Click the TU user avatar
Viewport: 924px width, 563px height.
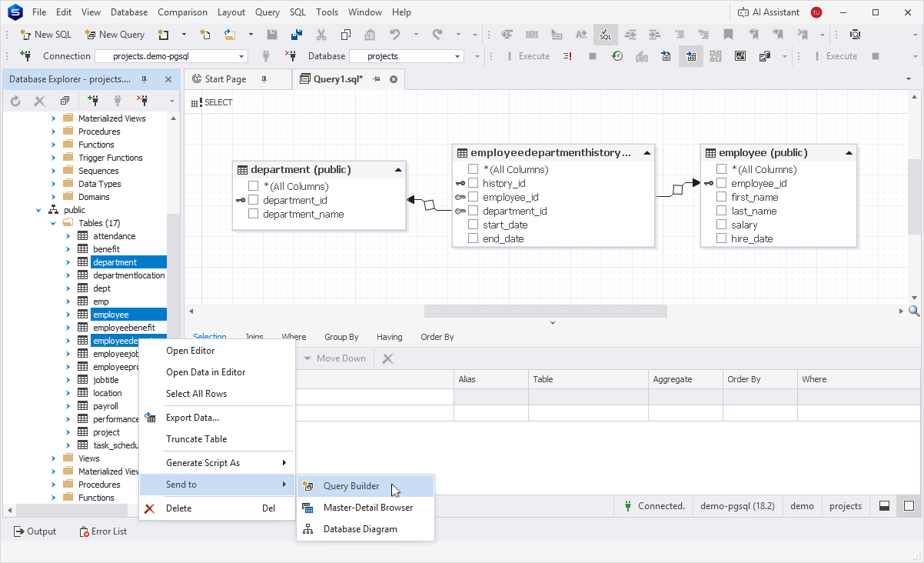(x=816, y=12)
